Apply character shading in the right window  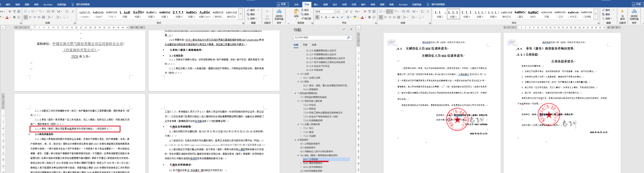(x=369, y=17)
